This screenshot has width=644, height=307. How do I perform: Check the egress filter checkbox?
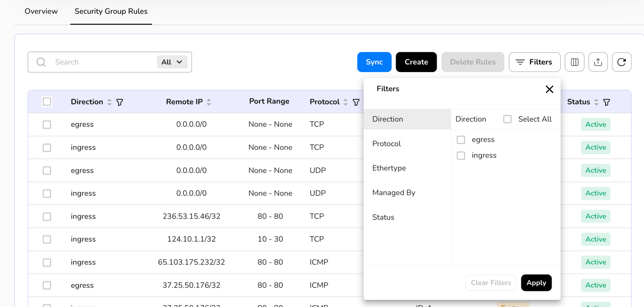[461, 140]
